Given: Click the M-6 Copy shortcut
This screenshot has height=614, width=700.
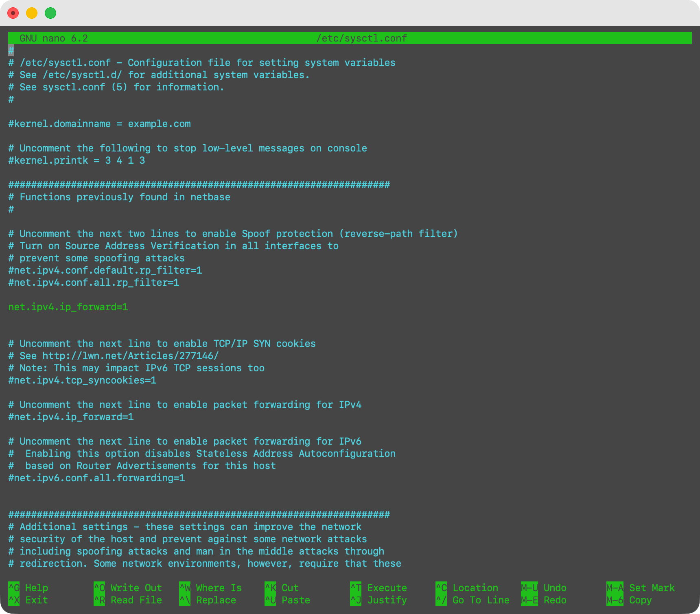Looking at the screenshot, I should tap(629, 600).
